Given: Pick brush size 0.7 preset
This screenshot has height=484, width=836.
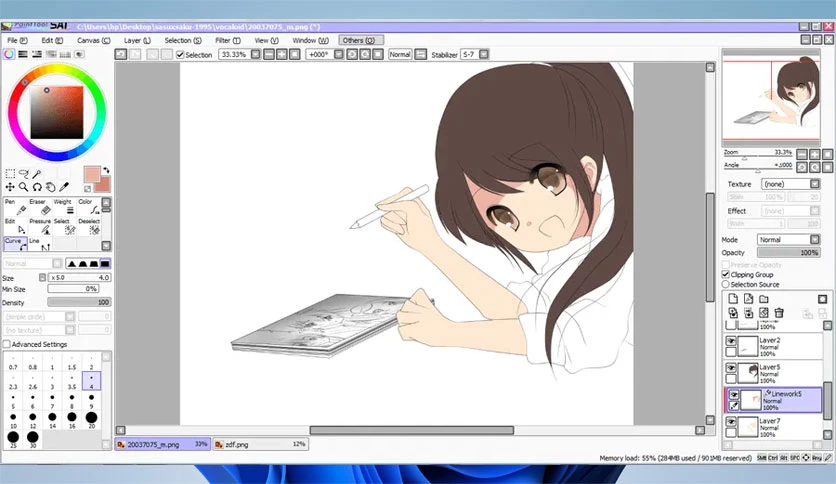Looking at the screenshot, I should (x=13, y=362).
